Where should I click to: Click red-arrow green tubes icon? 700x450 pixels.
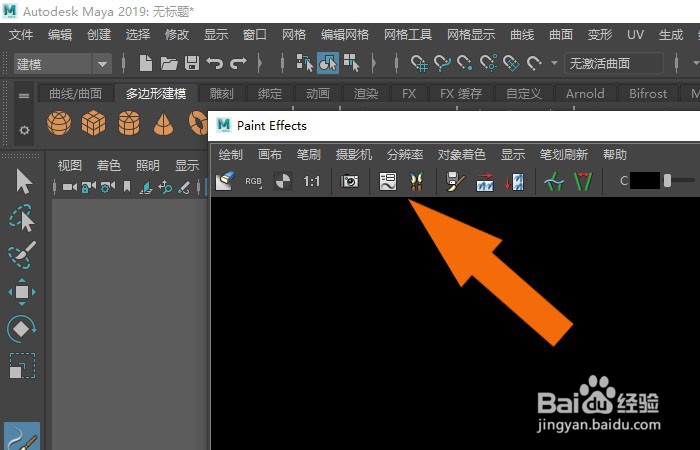(x=583, y=181)
